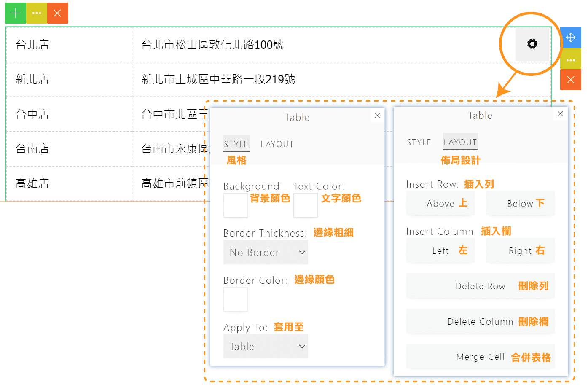This screenshot has height=390, width=588.
Task: Switch to LAYOUT tab in left panel
Action: (277, 144)
